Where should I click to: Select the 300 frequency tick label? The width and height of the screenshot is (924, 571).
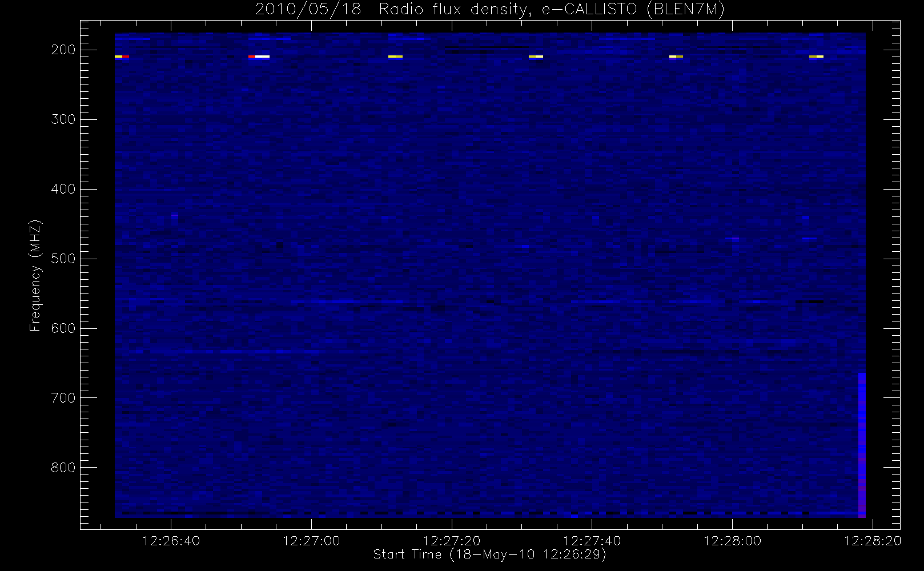click(63, 119)
